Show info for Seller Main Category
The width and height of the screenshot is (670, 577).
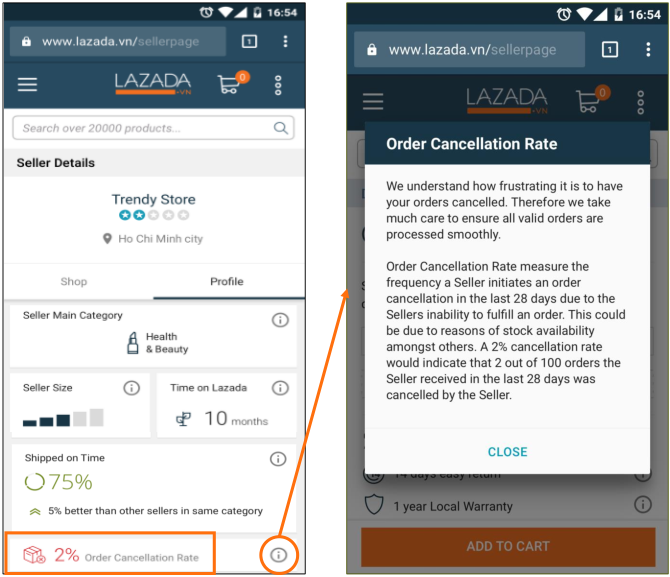tap(280, 320)
